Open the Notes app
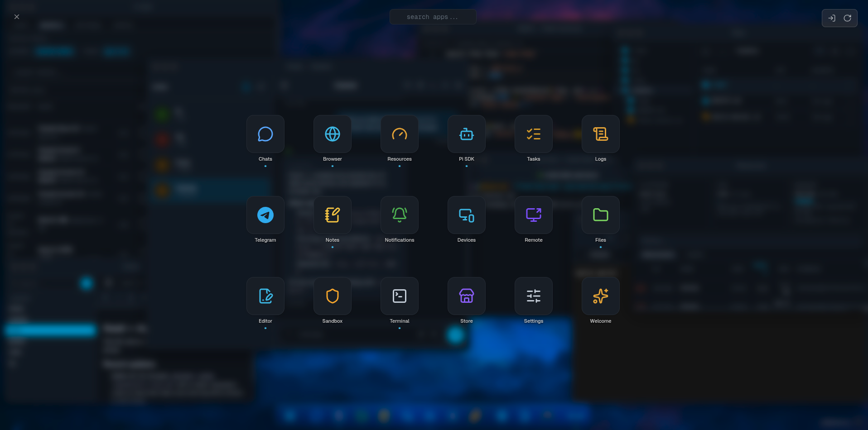 click(332, 215)
